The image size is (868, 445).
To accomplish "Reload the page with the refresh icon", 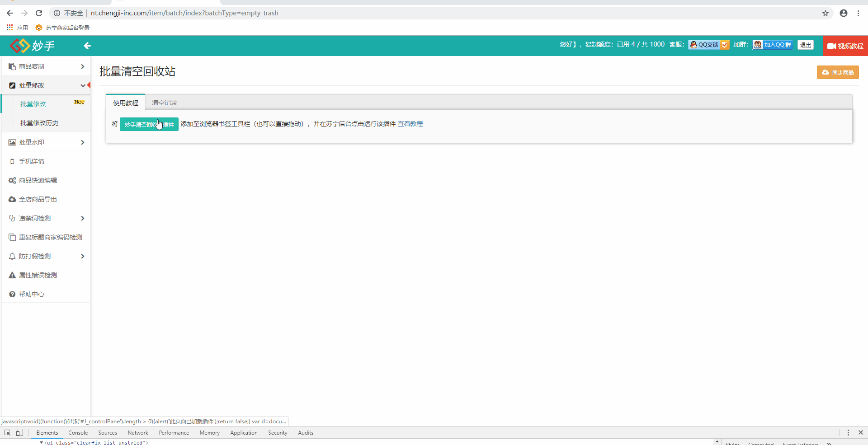I will point(39,13).
